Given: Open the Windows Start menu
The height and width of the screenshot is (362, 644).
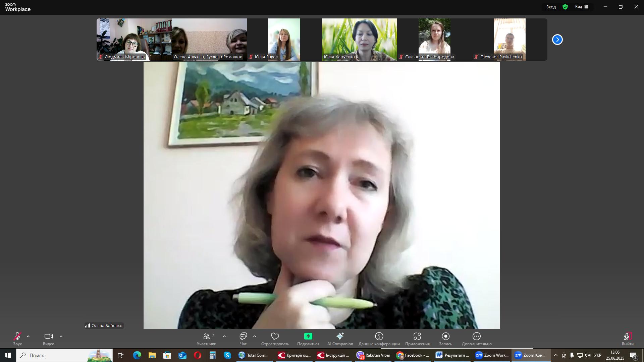Looking at the screenshot, I should 8,355.
